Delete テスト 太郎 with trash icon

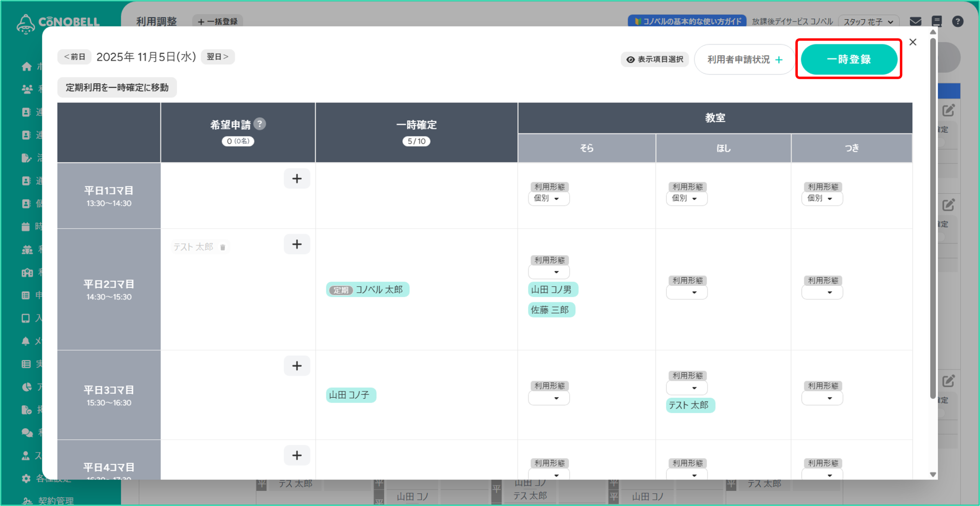click(x=223, y=247)
